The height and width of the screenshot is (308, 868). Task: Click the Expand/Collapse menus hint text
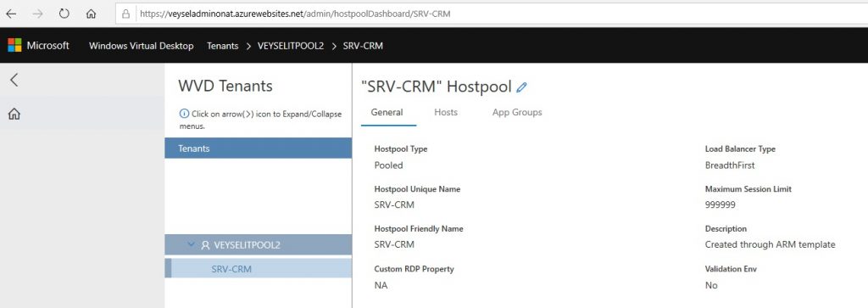(x=261, y=120)
